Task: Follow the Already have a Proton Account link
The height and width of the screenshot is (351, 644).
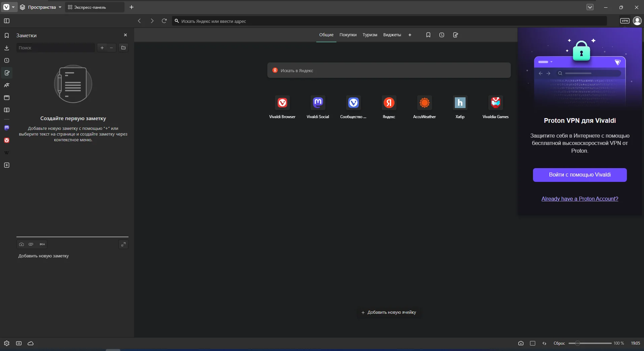Action: coord(580,199)
